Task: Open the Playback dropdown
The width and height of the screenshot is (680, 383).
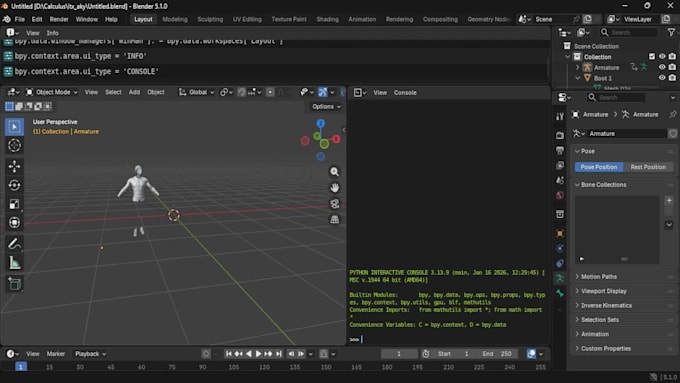Action: coord(90,354)
